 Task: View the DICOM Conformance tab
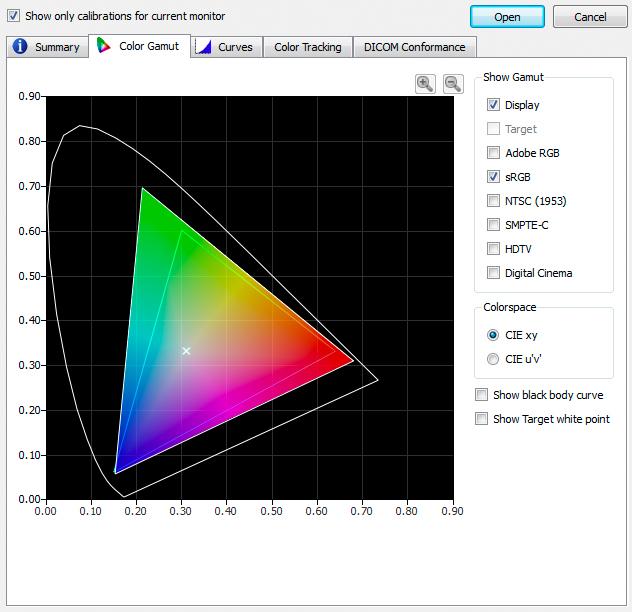click(x=415, y=47)
